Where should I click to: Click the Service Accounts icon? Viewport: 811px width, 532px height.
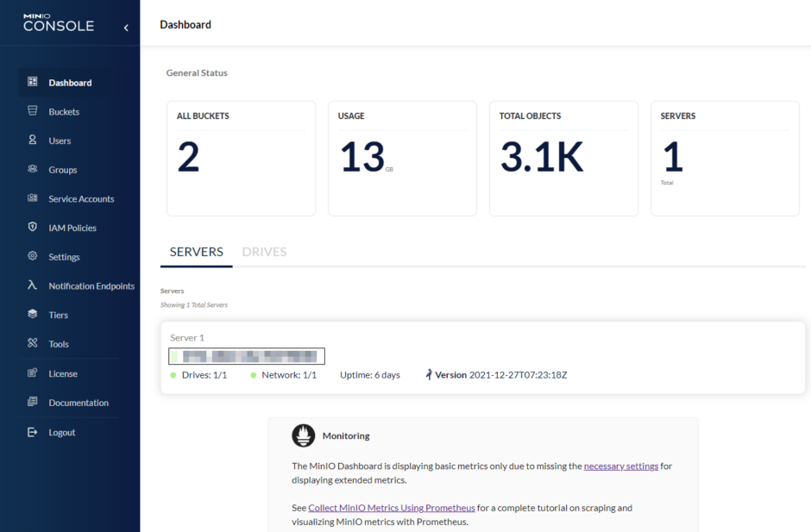[x=33, y=198]
